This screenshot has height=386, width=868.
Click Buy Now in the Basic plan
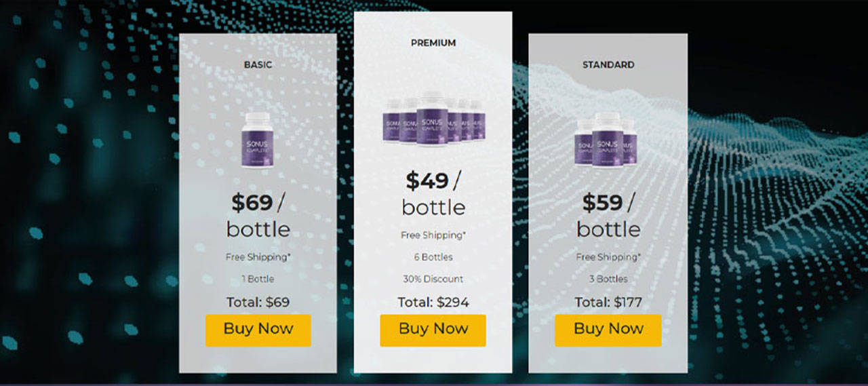[258, 330]
